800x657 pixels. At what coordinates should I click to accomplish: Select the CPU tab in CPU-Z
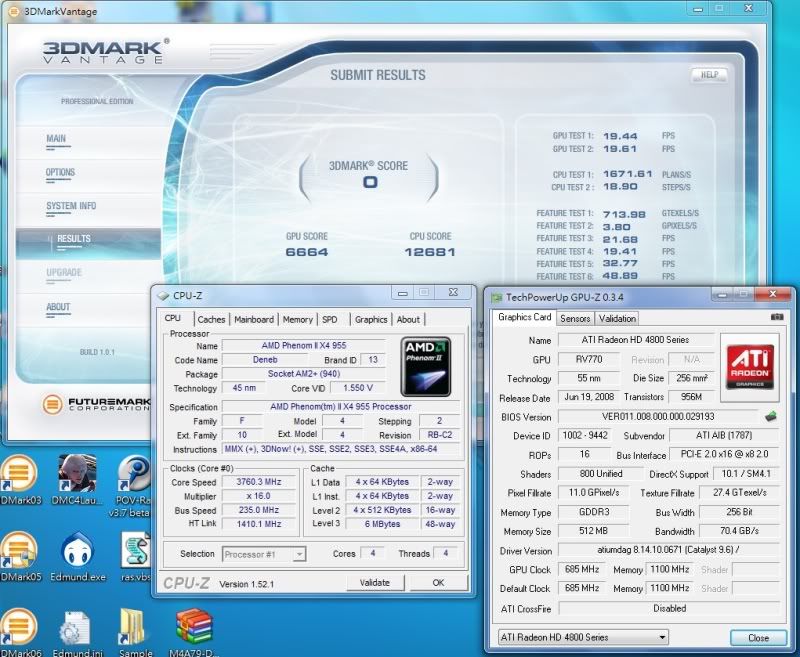173,318
